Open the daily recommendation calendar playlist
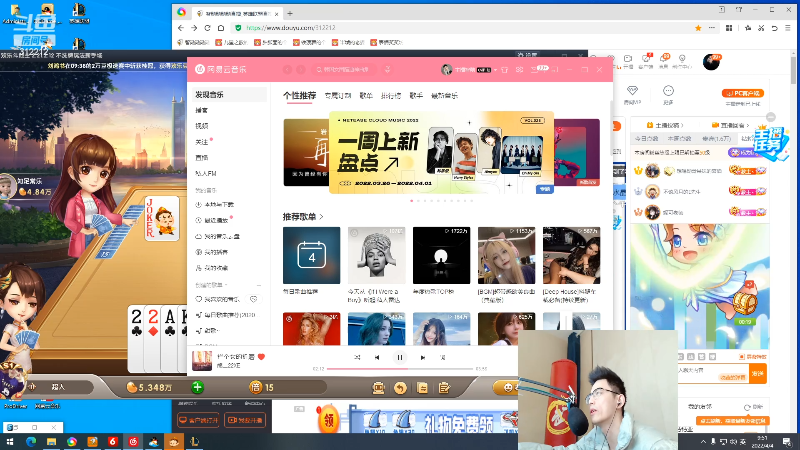800x450 pixels. [x=311, y=255]
